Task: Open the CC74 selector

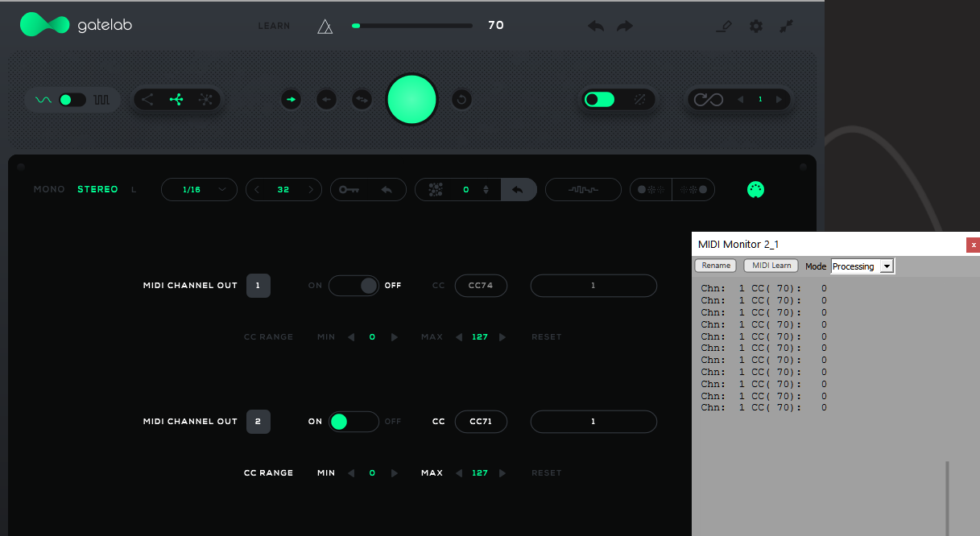Action: coord(481,286)
